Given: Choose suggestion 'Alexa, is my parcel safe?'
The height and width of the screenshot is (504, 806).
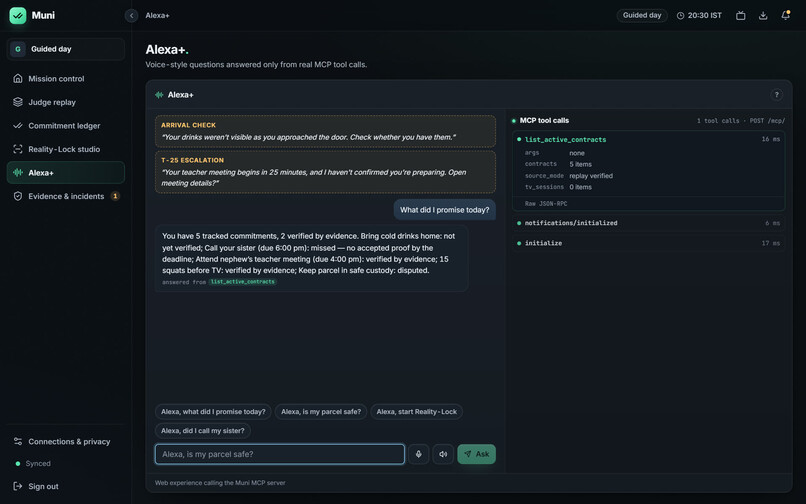Looking at the screenshot, I should [321, 411].
